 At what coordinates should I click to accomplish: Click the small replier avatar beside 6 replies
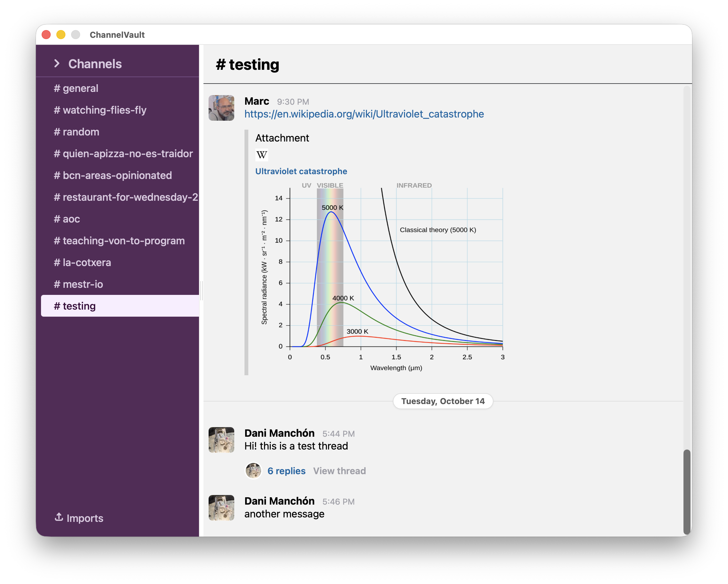pos(253,471)
